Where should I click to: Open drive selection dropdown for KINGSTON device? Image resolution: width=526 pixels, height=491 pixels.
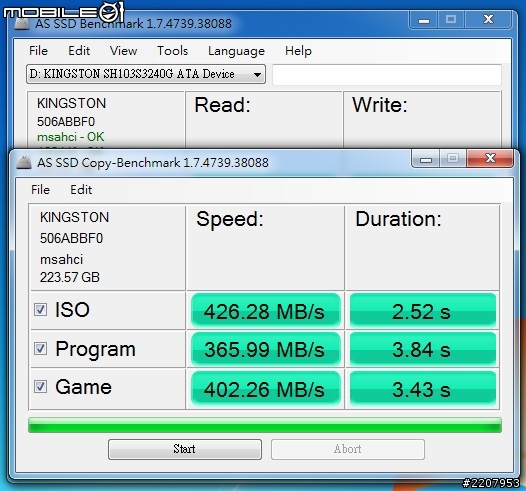[146, 74]
